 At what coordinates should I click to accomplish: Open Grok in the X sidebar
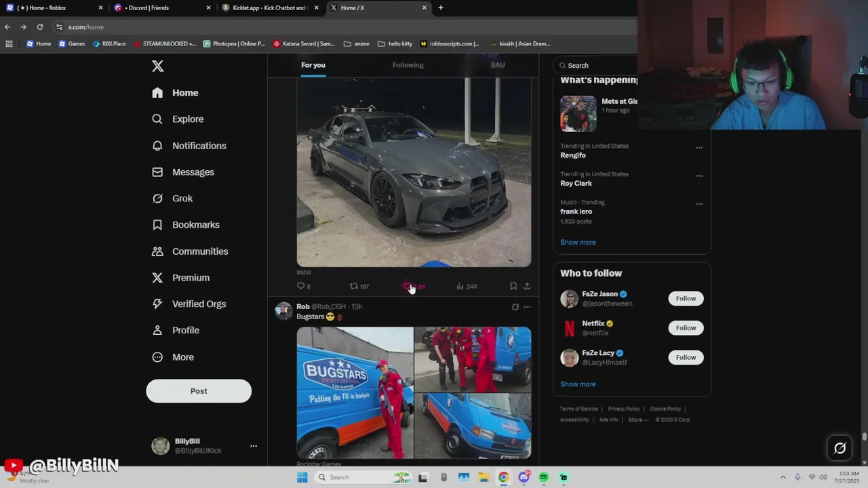[x=172, y=199]
